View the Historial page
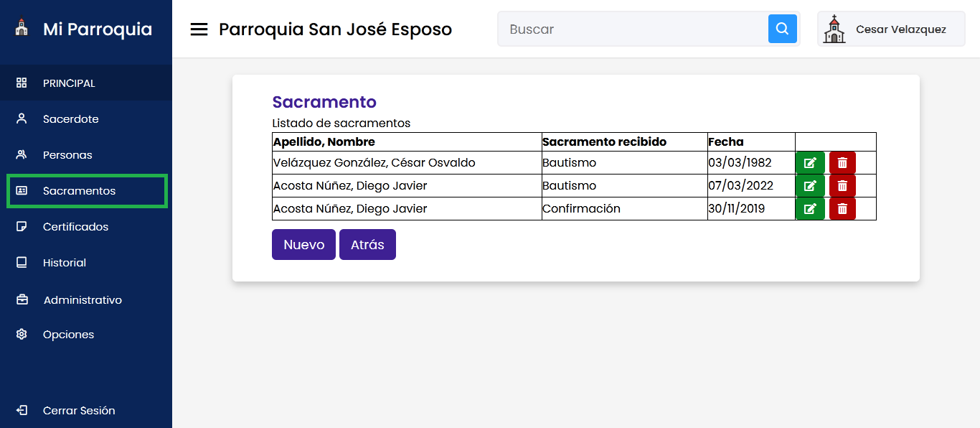Image resolution: width=980 pixels, height=428 pixels. pyautogui.click(x=65, y=263)
